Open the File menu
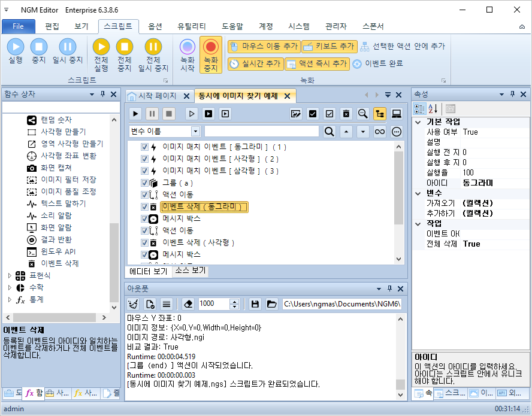The image size is (532, 416). (x=19, y=26)
